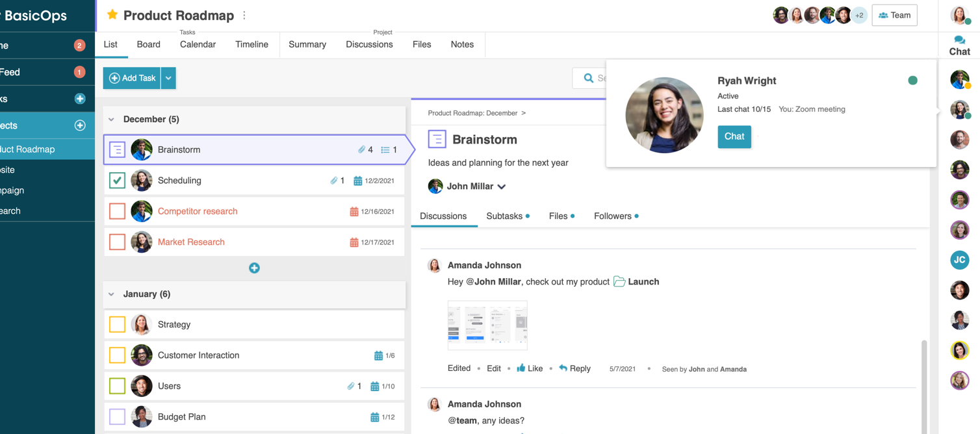Click the Chat button on Ryah Wright's card
Screen dimensions: 980x434
[734, 136]
